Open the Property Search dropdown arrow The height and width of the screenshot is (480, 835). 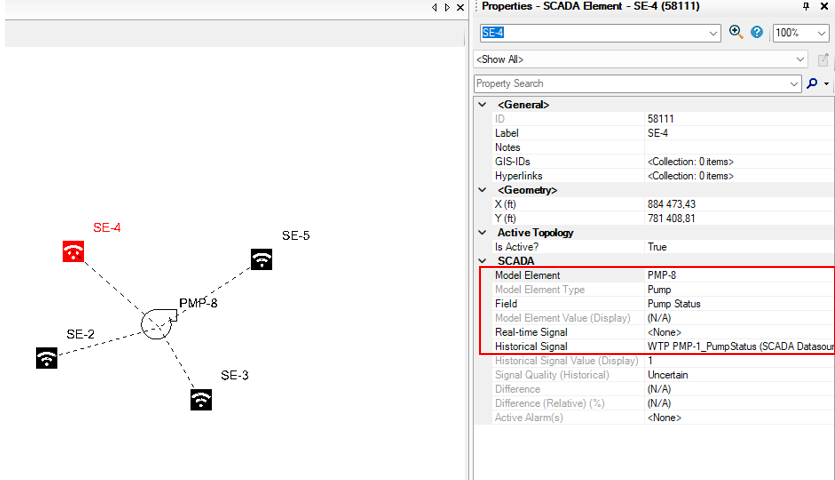[x=793, y=84]
